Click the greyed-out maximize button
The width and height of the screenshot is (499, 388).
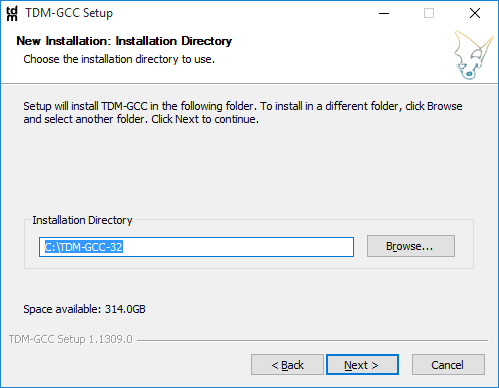(x=429, y=13)
